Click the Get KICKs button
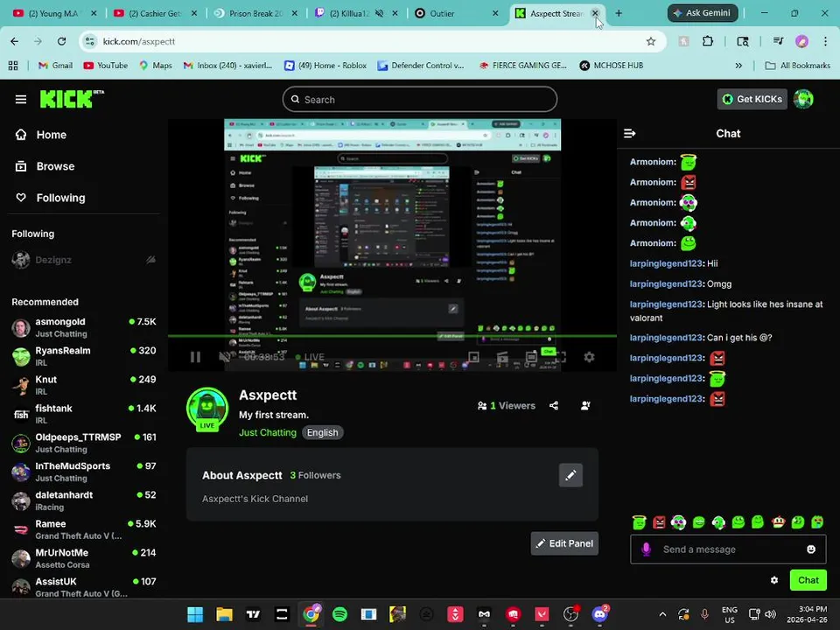The height and width of the screenshot is (630, 840). pos(752,99)
